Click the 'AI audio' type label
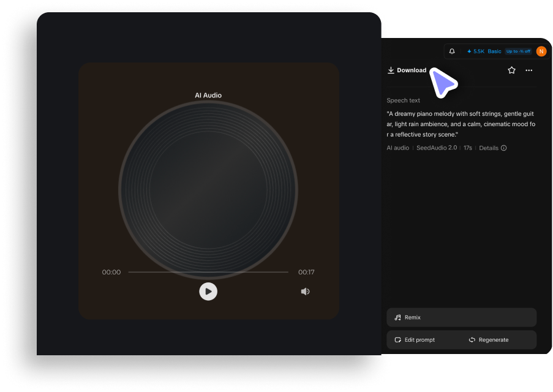Viewport: 553px width, 392px height. [x=398, y=148]
